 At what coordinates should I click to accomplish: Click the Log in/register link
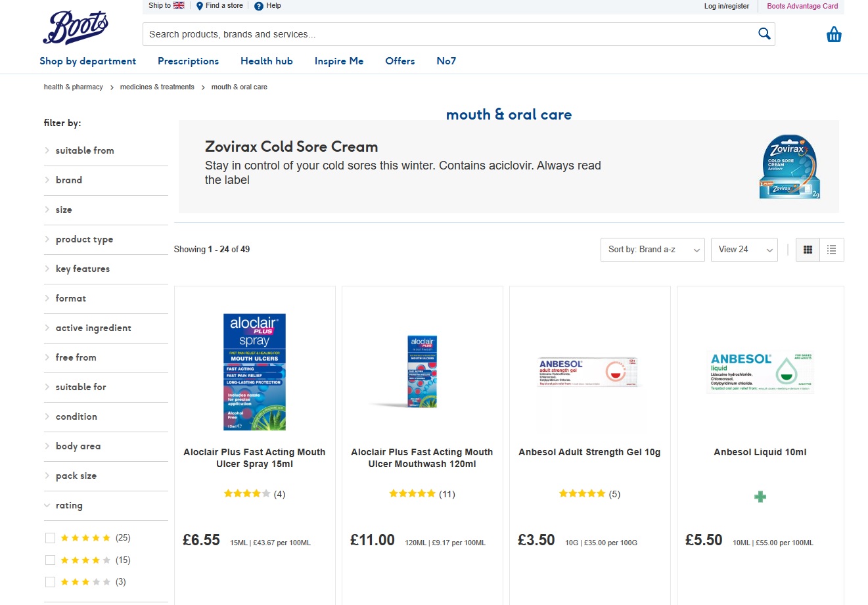click(726, 6)
